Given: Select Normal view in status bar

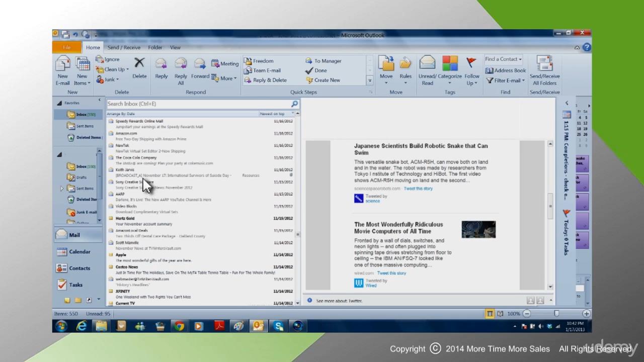Looking at the screenshot, I should tap(490, 314).
